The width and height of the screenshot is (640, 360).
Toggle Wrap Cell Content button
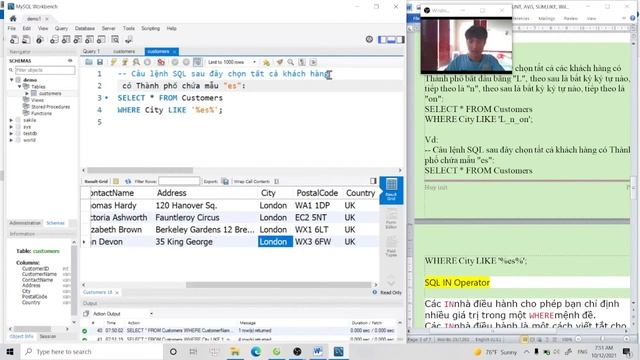pyautogui.click(x=276, y=181)
